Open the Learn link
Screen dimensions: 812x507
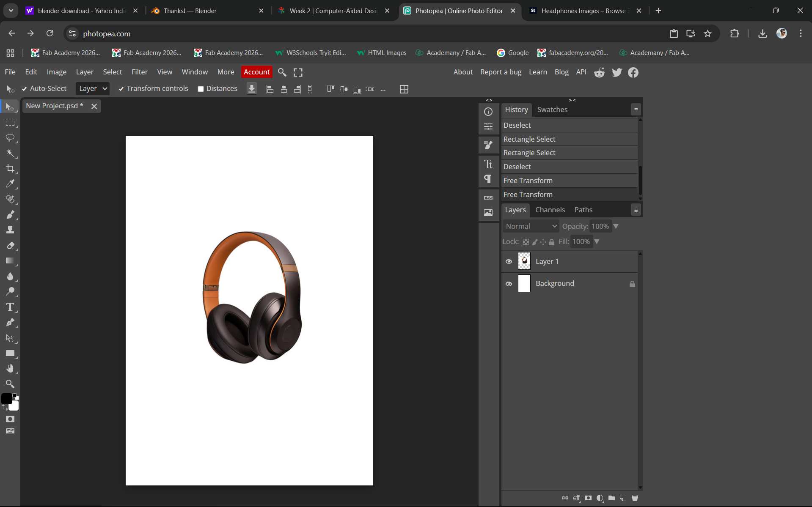tap(537, 72)
